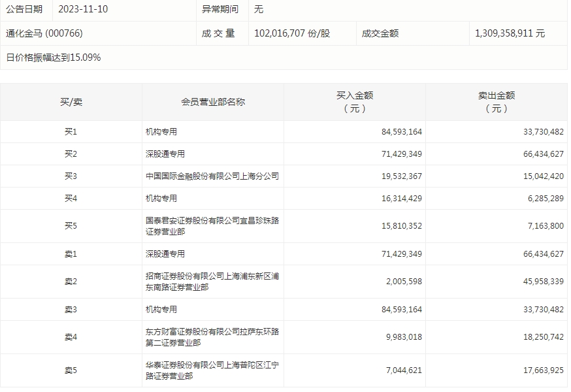Select the 卖3 row label
The height and width of the screenshot is (392, 571).
tap(71, 310)
